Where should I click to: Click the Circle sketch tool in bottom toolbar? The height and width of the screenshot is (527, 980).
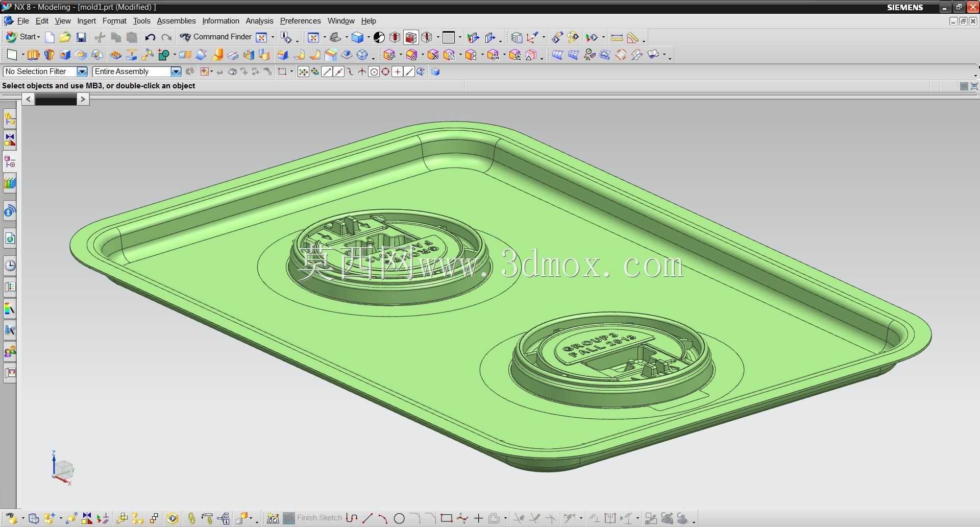pos(399,518)
